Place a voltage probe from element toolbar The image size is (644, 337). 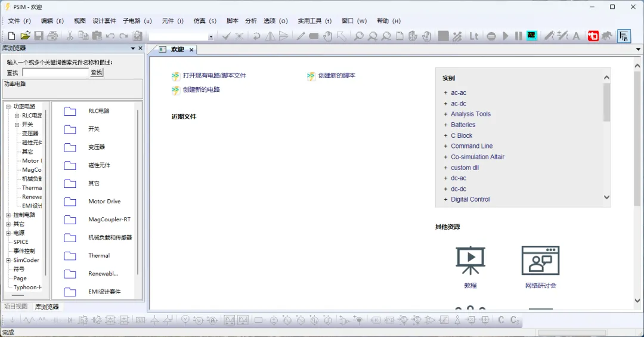pyautogui.click(x=185, y=320)
